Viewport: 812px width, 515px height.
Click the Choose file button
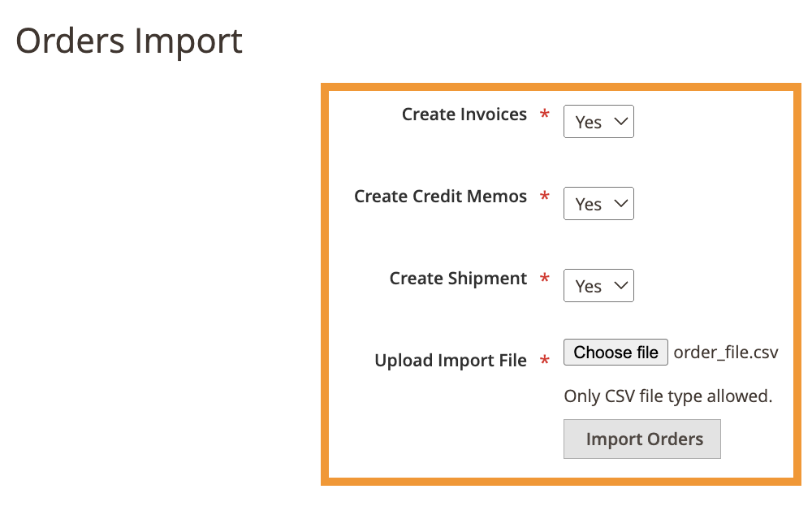coord(615,352)
